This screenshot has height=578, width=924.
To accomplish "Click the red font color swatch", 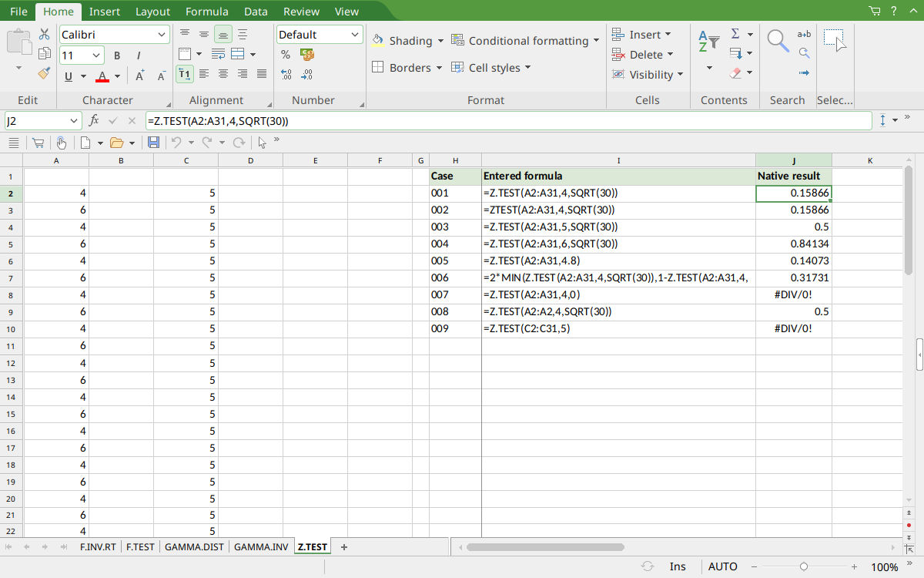I will (x=102, y=76).
